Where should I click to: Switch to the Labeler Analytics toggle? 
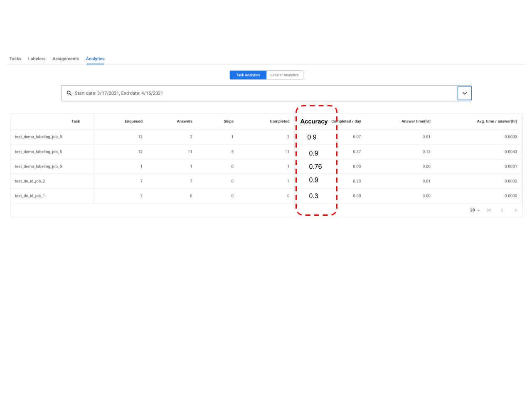click(x=285, y=75)
